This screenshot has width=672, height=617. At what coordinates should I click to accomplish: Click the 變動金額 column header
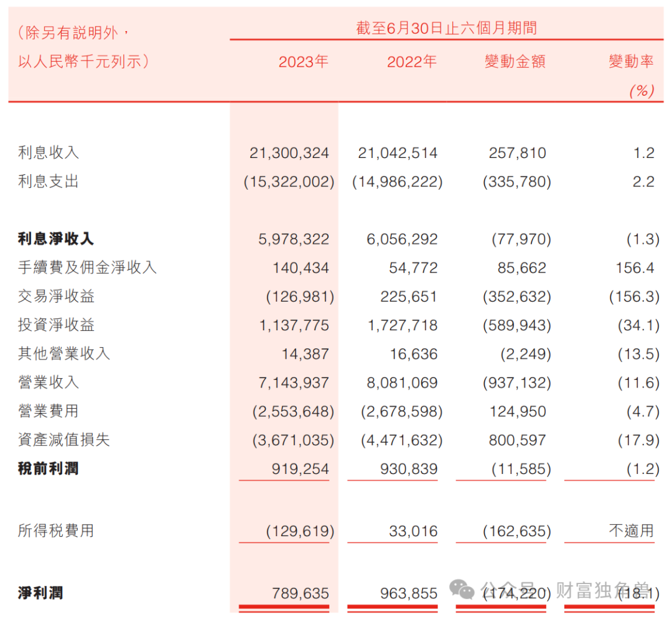(515, 62)
